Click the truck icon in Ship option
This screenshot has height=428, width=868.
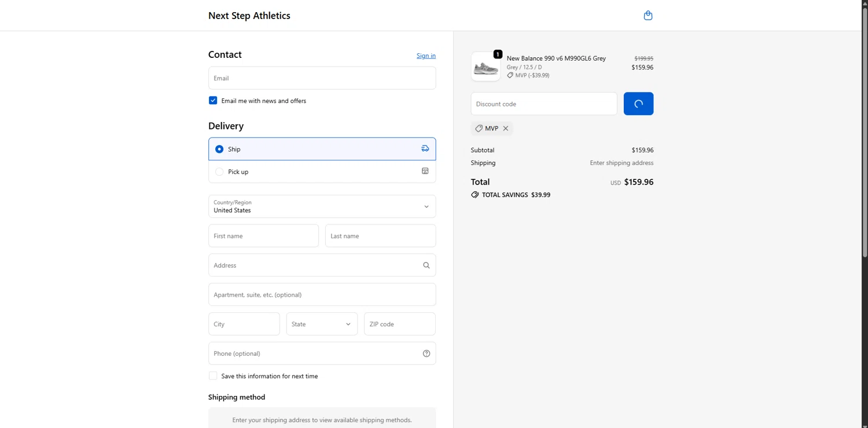pyautogui.click(x=425, y=149)
